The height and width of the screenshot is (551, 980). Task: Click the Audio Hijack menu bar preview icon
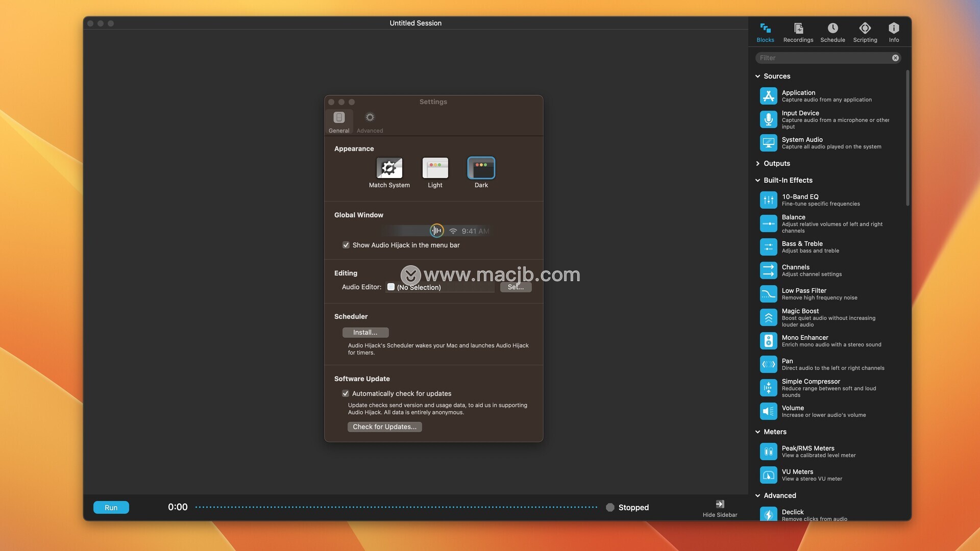[x=436, y=231]
